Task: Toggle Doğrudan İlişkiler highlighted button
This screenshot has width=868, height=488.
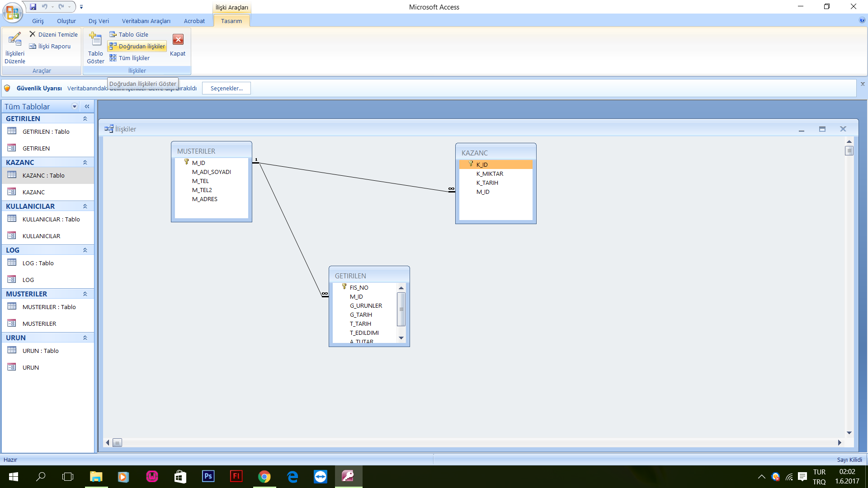Action: click(x=137, y=46)
